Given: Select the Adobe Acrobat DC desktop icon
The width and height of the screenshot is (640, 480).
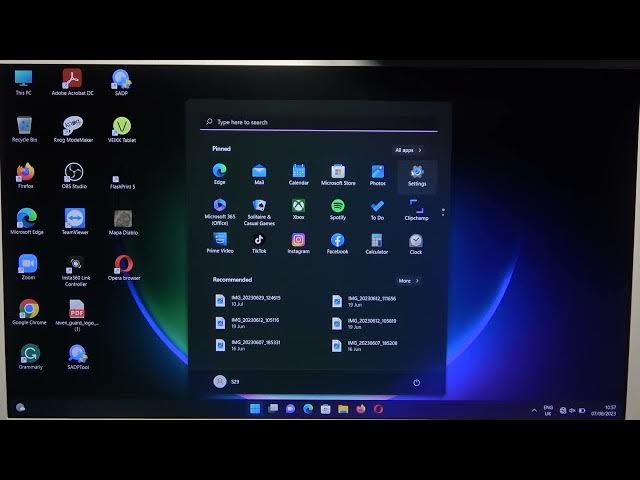Looking at the screenshot, I should point(72,82).
